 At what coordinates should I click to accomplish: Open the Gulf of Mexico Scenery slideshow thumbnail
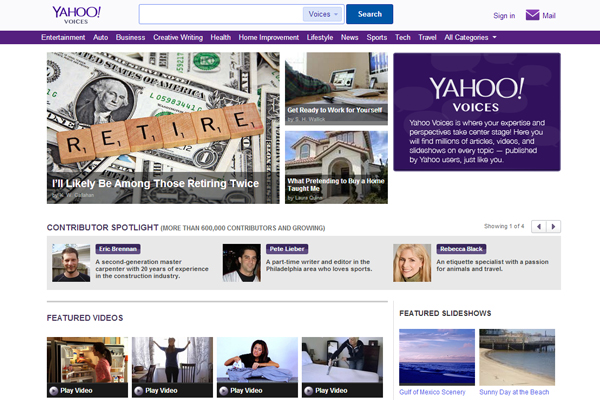437,357
